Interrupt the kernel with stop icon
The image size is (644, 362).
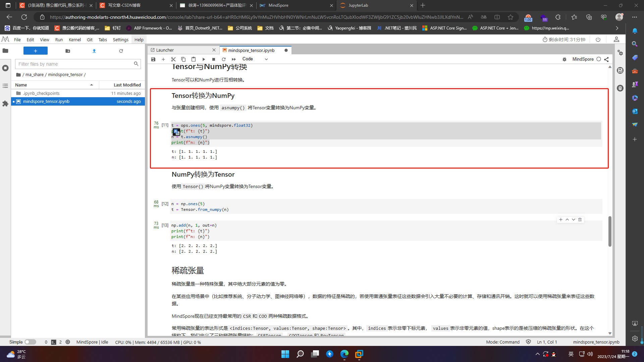[x=214, y=59]
